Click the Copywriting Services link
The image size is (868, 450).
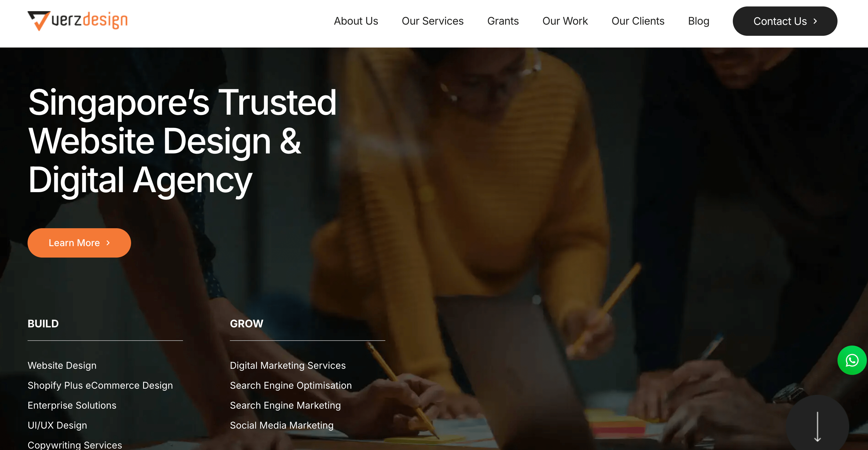tap(75, 445)
